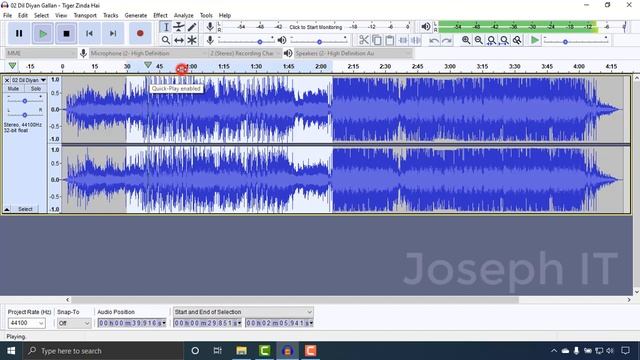This screenshot has height=360, width=640.
Task: Adjust the track gain slider
Action: [24, 101]
